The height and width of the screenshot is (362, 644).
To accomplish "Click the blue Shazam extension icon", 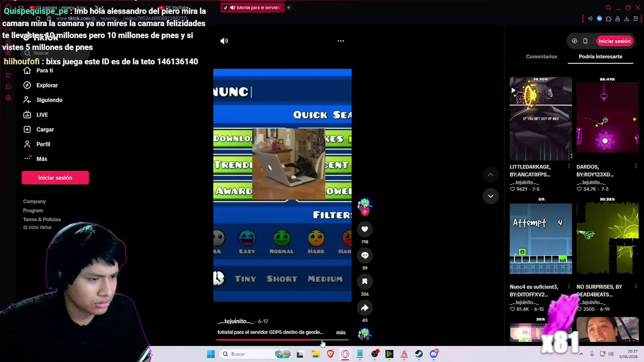I will click(x=599, y=19).
